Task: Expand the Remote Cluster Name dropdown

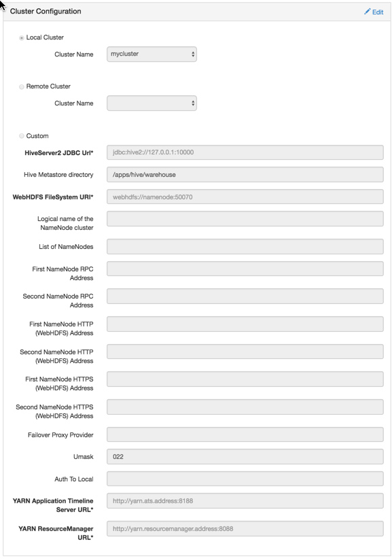Action: pyautogui.click(x=152, y=103)
